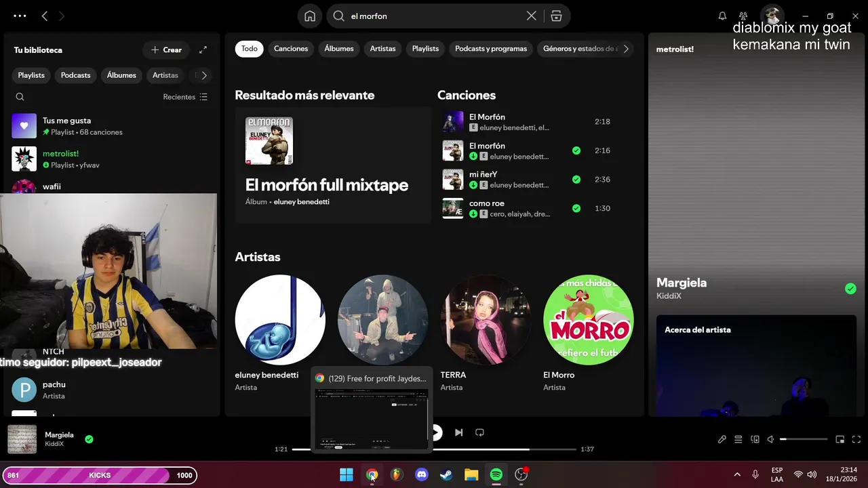Open the notifications bell
868x488 pixels.
[722, 16]
